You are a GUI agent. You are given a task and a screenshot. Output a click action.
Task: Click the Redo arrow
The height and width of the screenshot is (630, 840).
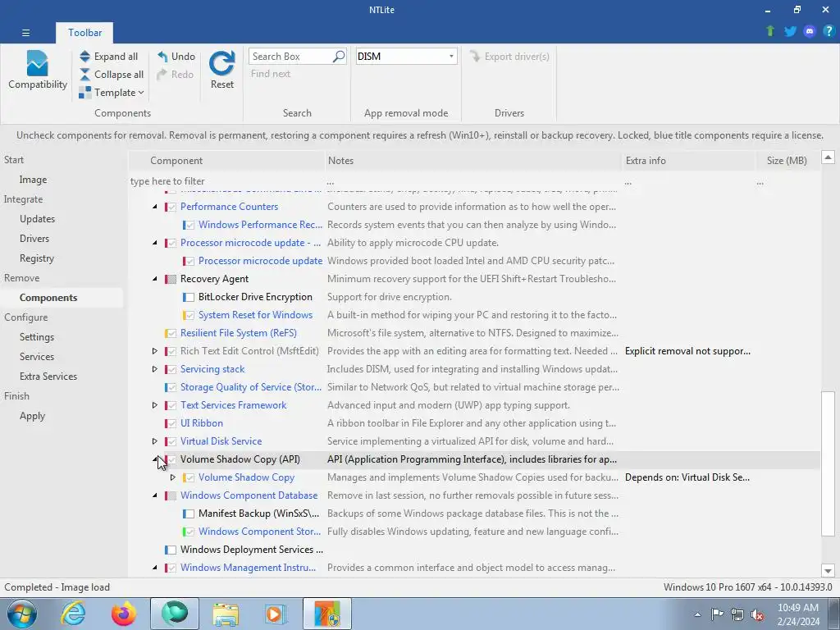pos(162,75)
